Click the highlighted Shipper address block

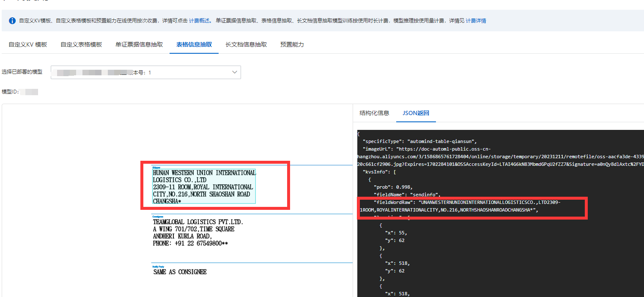point(204,186)
